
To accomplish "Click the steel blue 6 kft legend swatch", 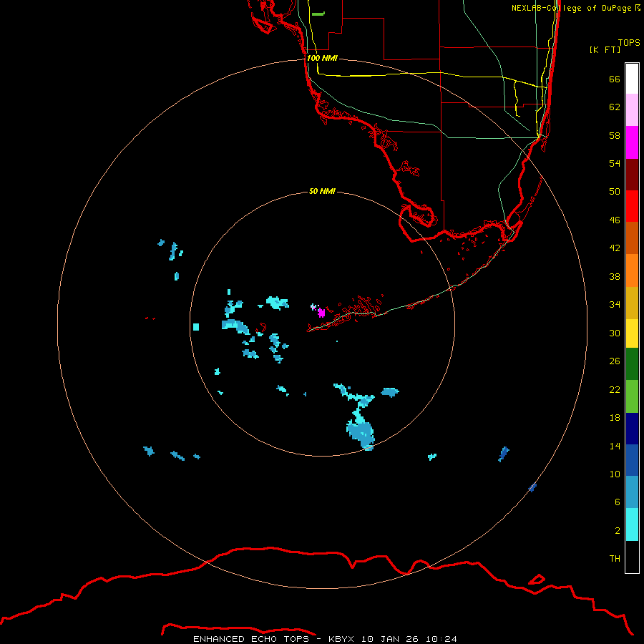I will 632,492.
